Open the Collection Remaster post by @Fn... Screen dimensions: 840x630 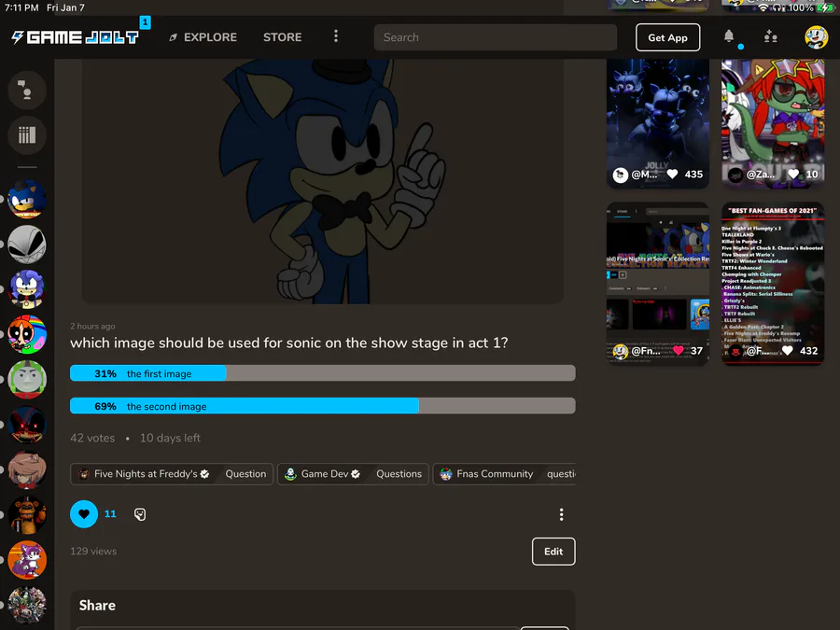[x=658, y=284]
